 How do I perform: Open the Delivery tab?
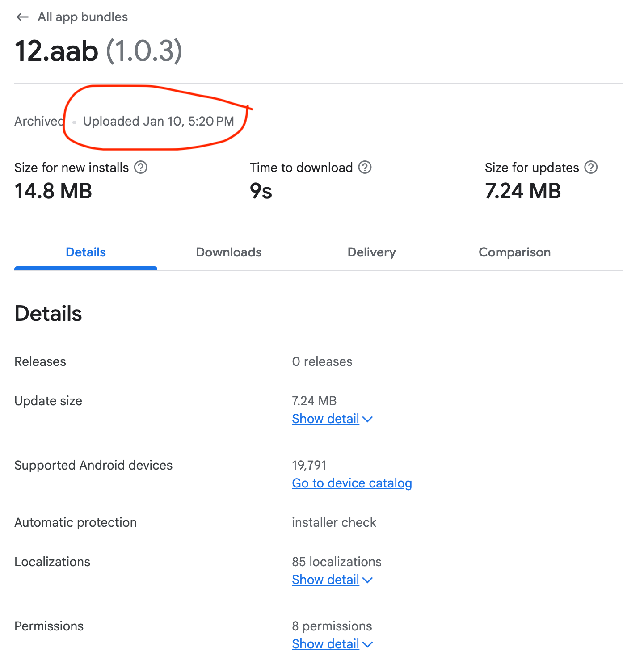372,252
